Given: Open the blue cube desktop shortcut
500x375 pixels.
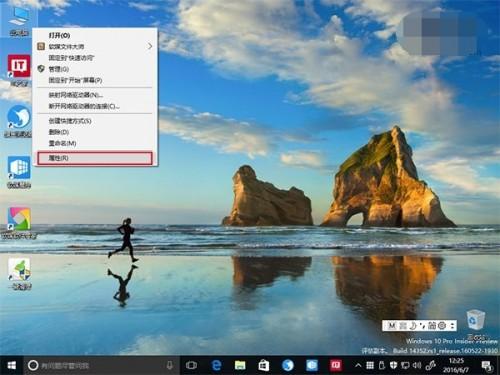Looking at the screenshot, I should pos(19,172).
